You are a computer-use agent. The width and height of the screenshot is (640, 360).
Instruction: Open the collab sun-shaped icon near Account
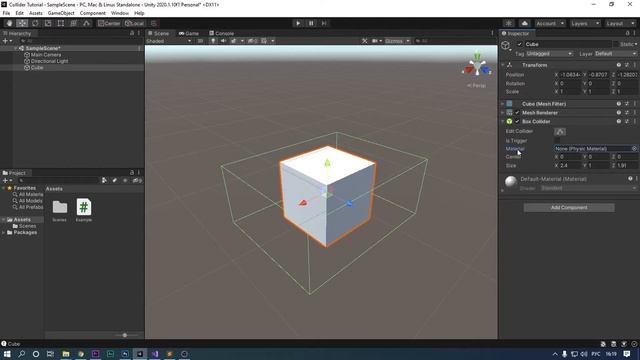(509, 23)
